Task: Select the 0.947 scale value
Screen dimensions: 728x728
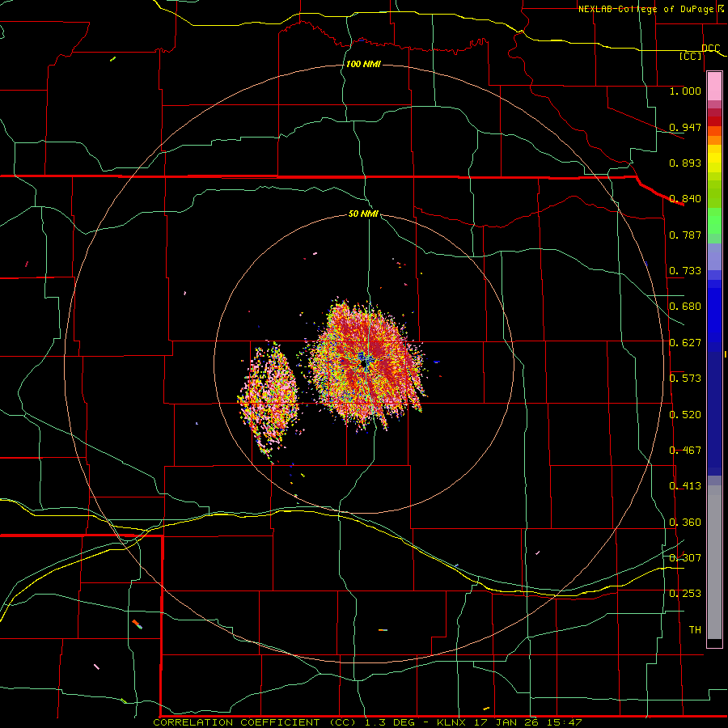Action: [685, 127]
